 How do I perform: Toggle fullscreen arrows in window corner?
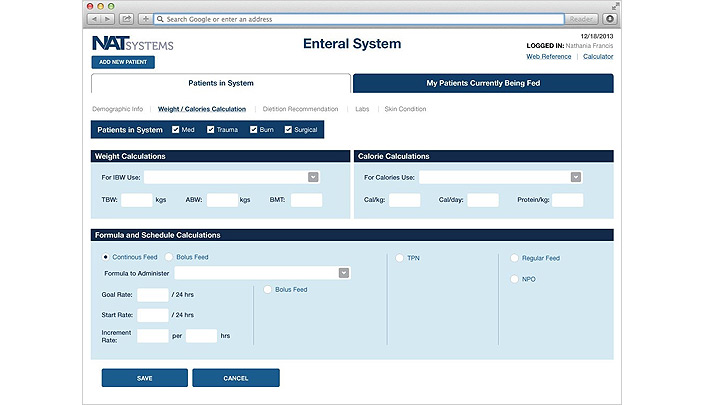point(616,6)
